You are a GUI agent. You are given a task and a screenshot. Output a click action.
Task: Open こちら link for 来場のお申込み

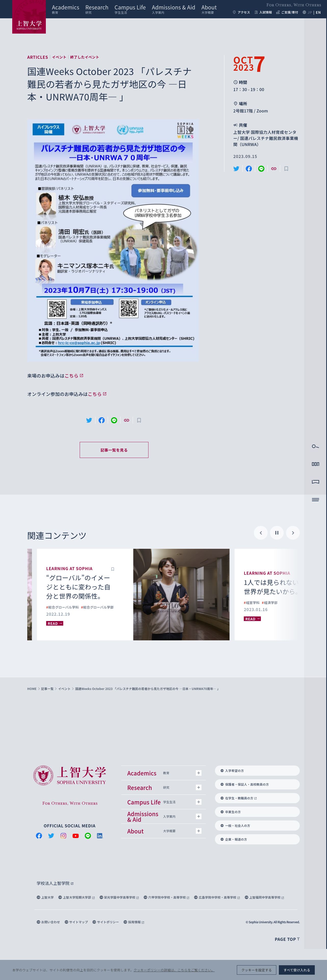tap(74, 376)
